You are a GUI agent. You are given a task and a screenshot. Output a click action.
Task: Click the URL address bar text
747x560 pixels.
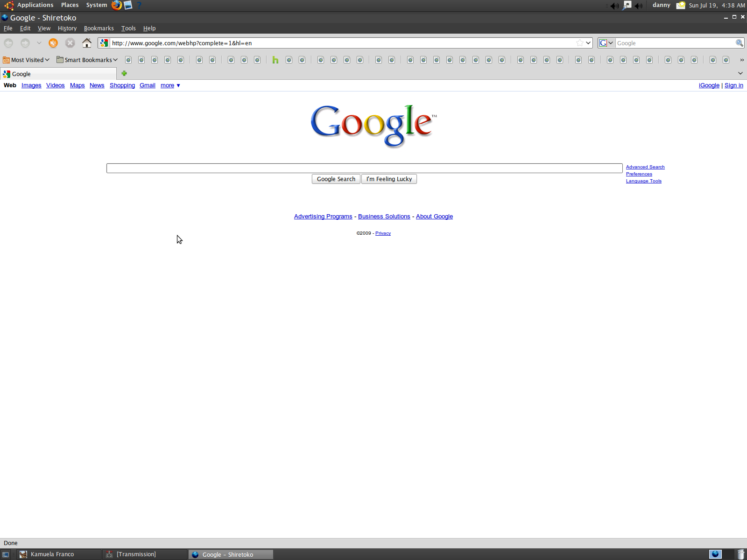(182, 43)
